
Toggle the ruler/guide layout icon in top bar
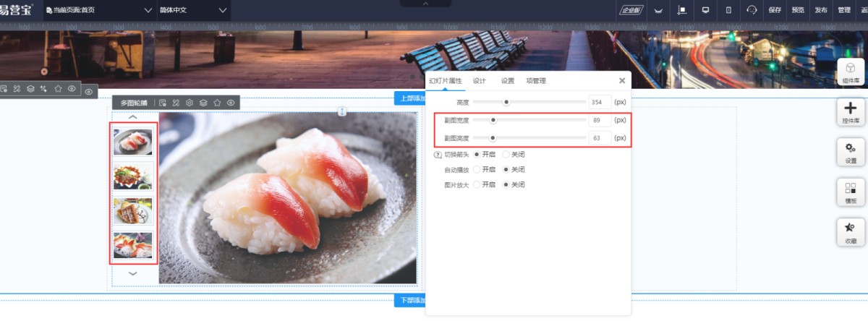681,10
